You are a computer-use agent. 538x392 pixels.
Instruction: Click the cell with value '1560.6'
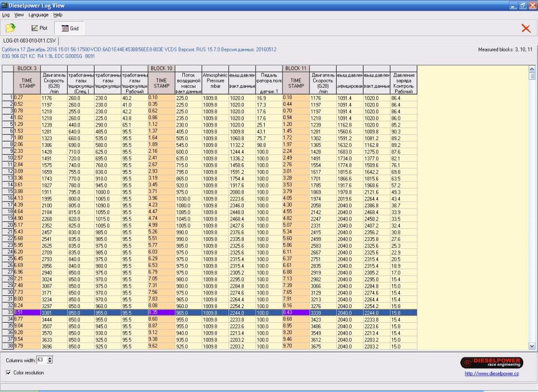click(x=349, y=131)
